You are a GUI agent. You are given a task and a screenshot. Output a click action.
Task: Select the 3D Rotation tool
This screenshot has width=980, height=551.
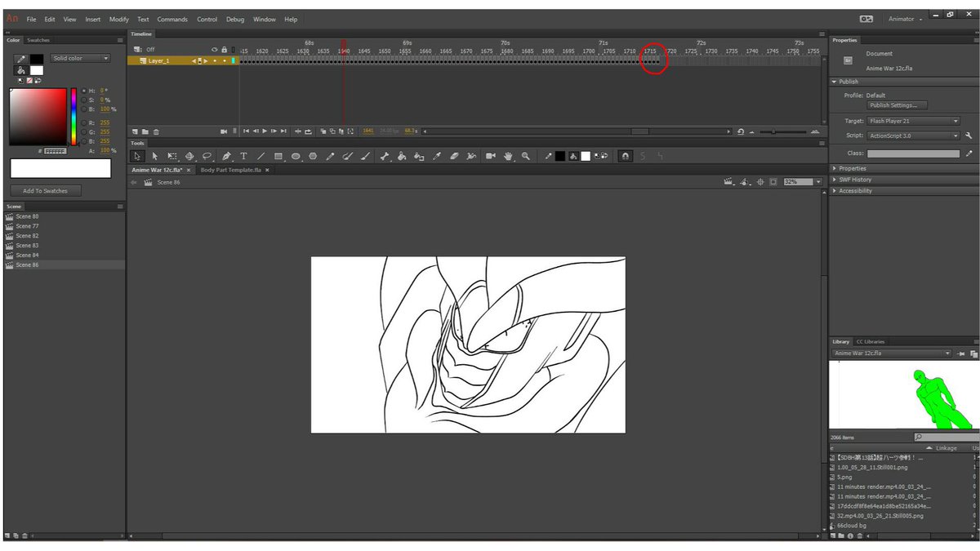(x=189, y=155)
